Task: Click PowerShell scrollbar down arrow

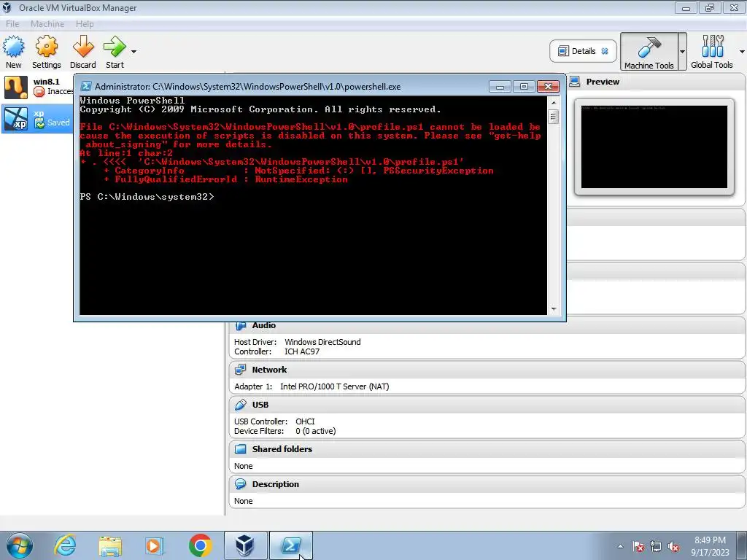Action: click(x=554, y=309)
